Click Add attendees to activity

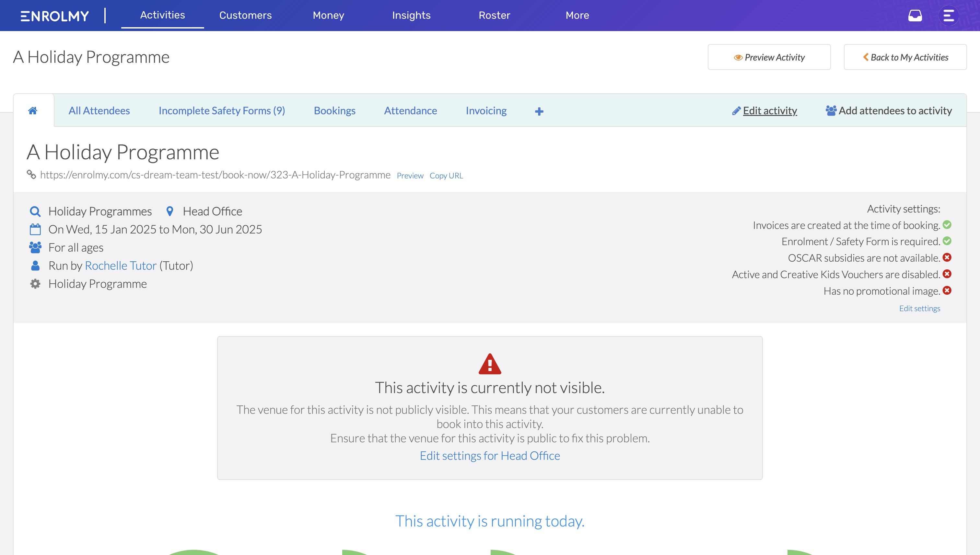point(895,110)
